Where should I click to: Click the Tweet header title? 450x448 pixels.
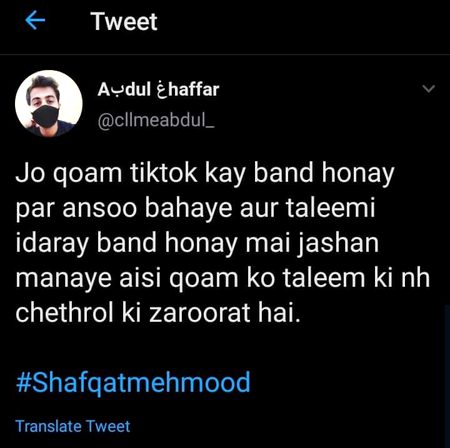point(124,22)
